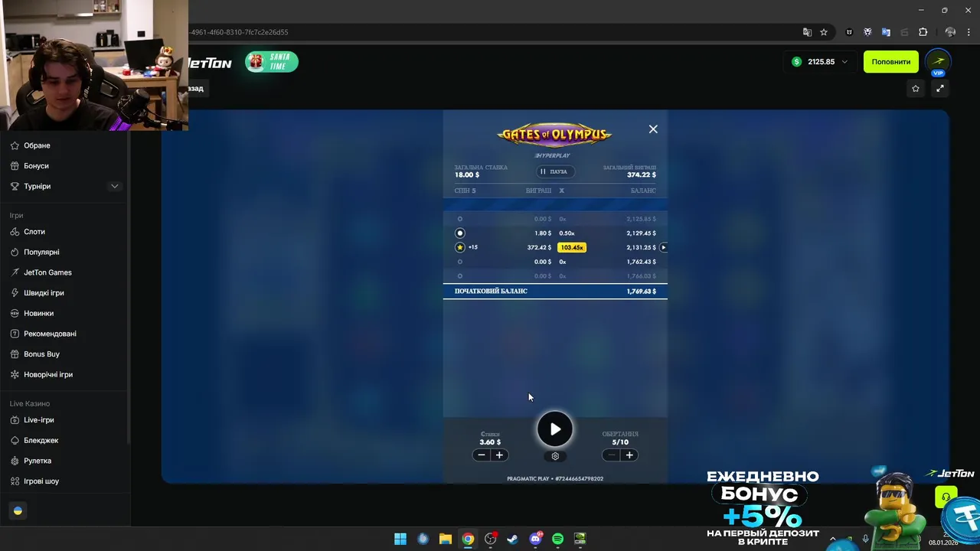Viewport: 980px width, 551px height.
Task: Click the JetTon logo in the header
Action: (210, 63)
